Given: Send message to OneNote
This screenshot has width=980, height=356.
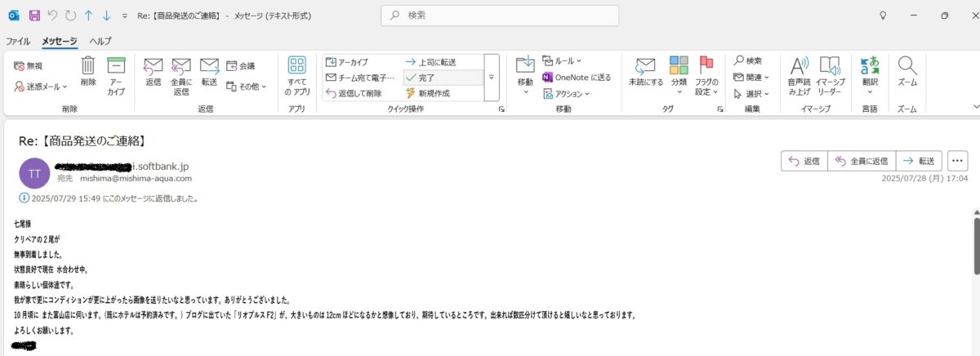Looking at the screenshot, I should (577, 78).
